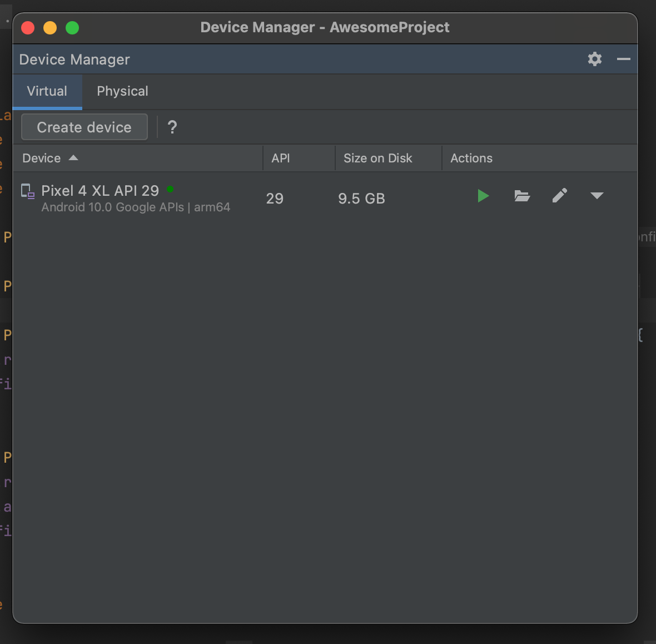This screenshot has height=644, width=656.
Task: Click the virtual device phone icon in the row
Action: pyautogui.click(x=28, y=192)
